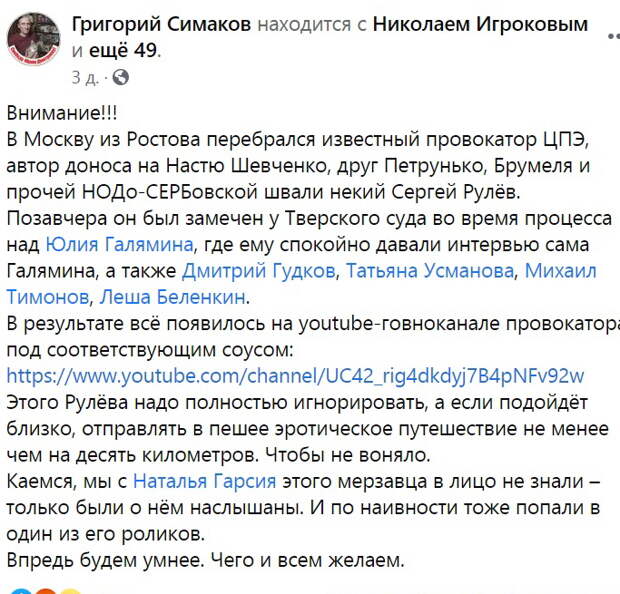620x594 pixels.
Task: Click the 'Сергей Рулёв' text in post
Action: [x=454, y=192]
